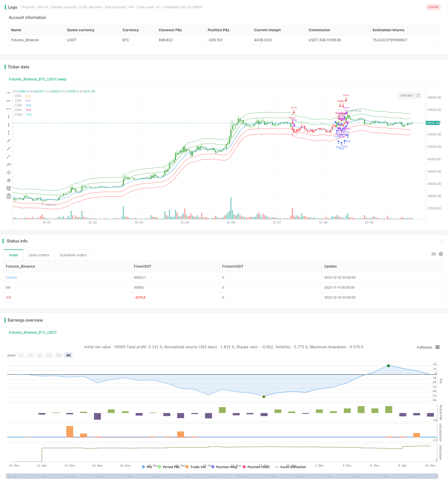Click FullScreen on the earnings chart
Viewport: 448px width, 486px height.
(x=424, y=347)
